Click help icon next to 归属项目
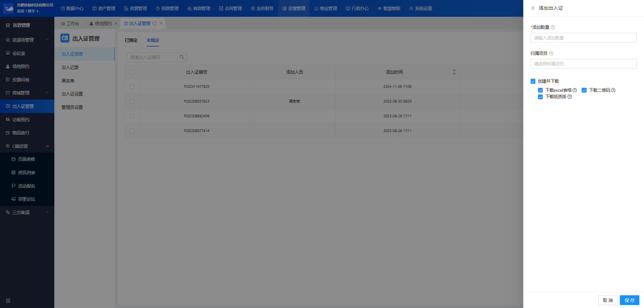Viewport: 644px width, 308px height. point(551,53)
